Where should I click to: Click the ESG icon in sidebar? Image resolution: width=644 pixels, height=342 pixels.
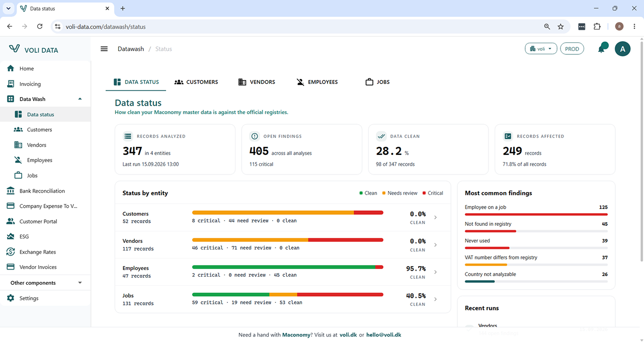[x=11, y=236]
